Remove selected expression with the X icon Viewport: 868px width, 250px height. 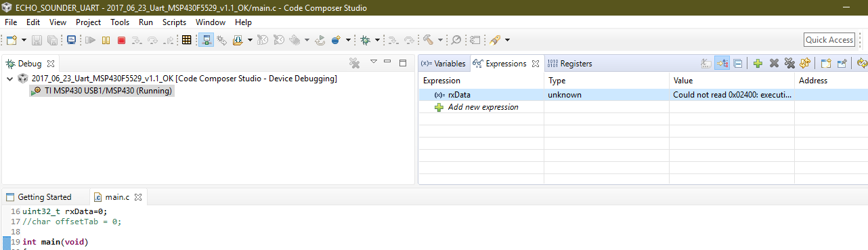click(774, 63)
